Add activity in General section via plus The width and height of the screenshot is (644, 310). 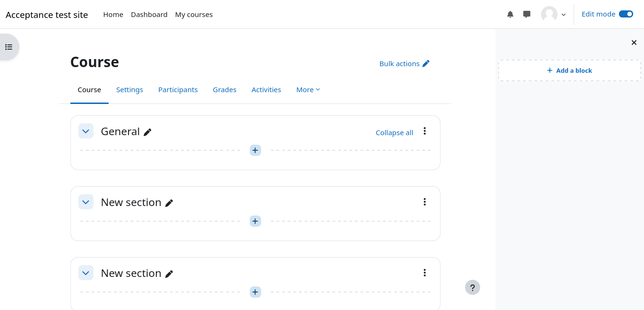tap(255, 150)
